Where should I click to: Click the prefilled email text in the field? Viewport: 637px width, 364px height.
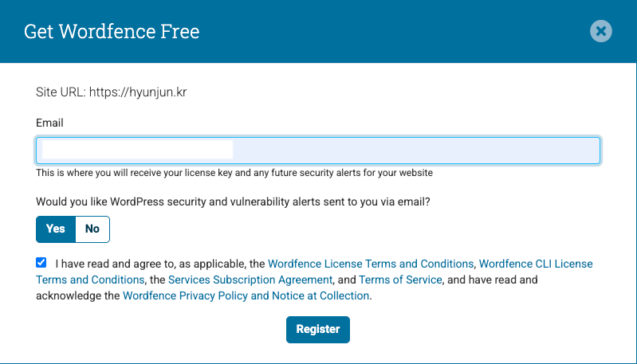[137, 149]
